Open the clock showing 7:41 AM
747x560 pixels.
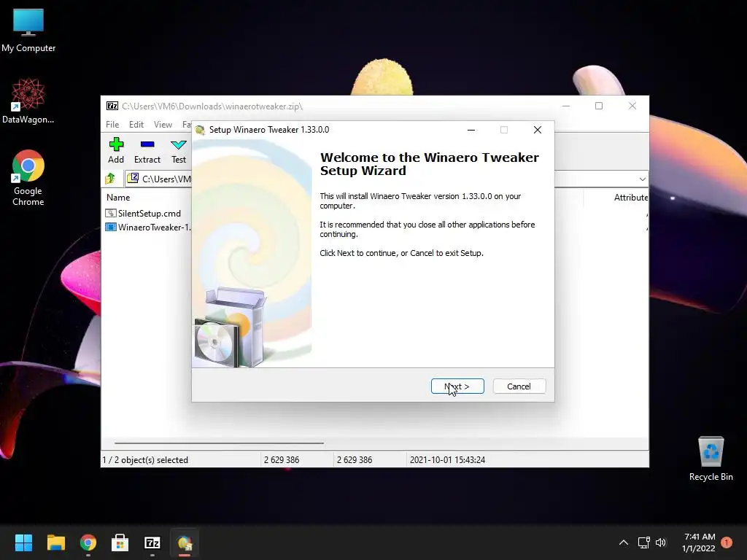699,542
